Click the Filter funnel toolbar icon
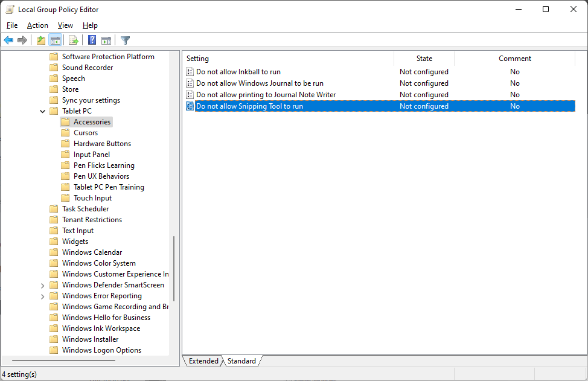 [125, 40]
